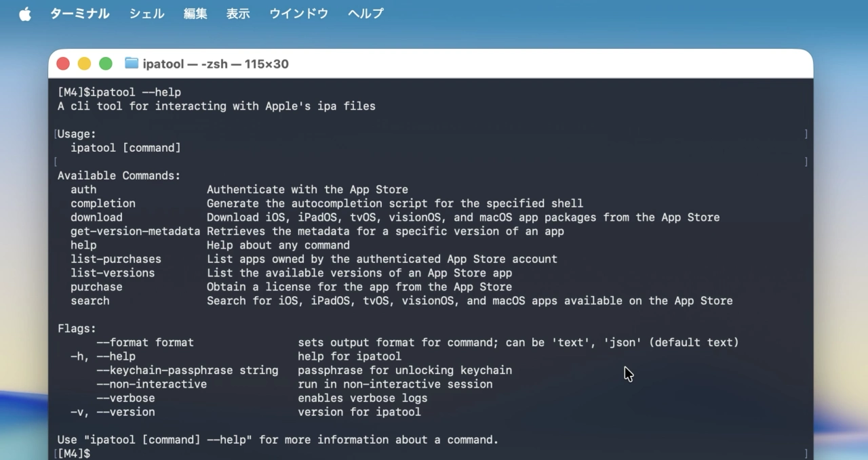Click 'List the available versions' description
Viewport: 868px width, 460px height.
coord(359,273)
